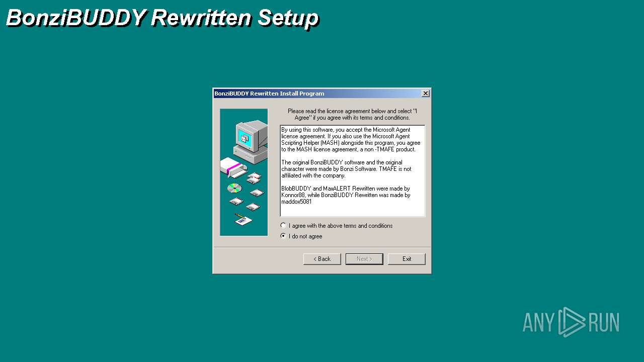644x362 pixels.
Task: Click the "original BonziBUDDY software" paragraph
Action: [346, 169]
